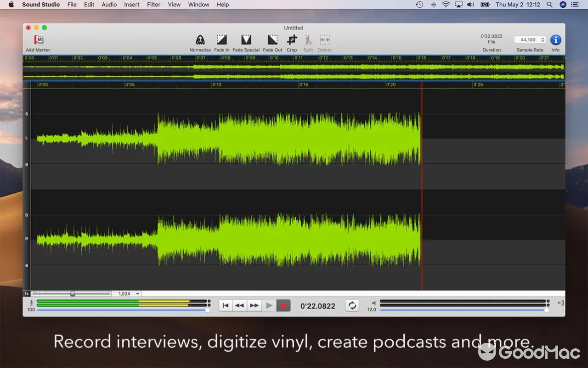Open the Audio menu

pos(109,5)
